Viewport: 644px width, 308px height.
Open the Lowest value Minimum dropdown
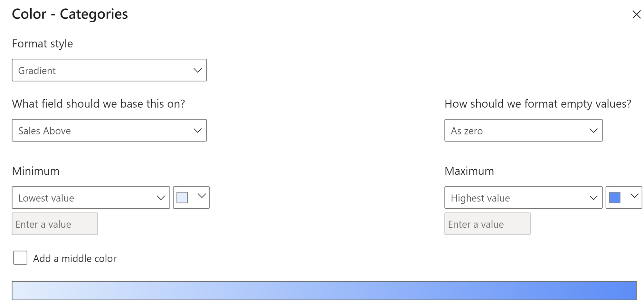tap(91, 198)
